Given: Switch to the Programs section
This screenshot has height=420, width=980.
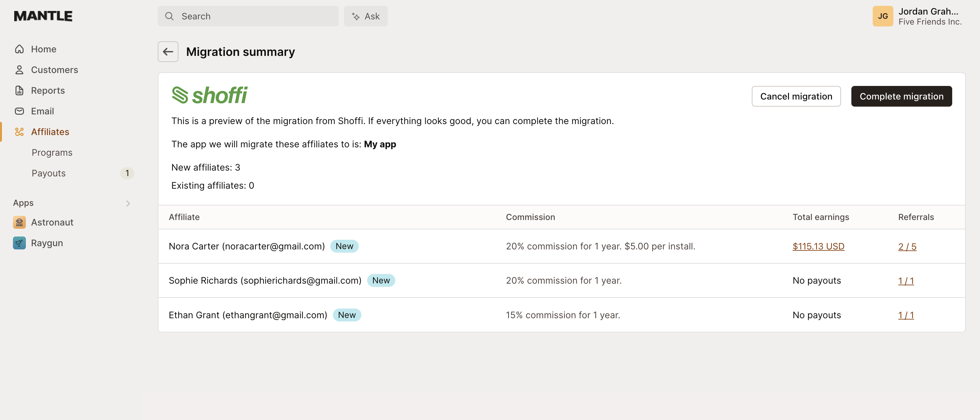Looking at the screenshot, I should click(x=52, y=152).
